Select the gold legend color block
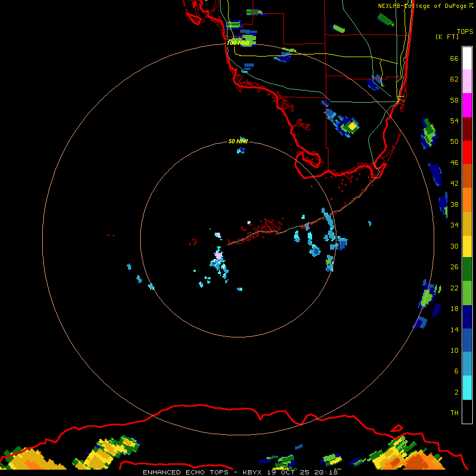476x476 pixels. (467, 224)
